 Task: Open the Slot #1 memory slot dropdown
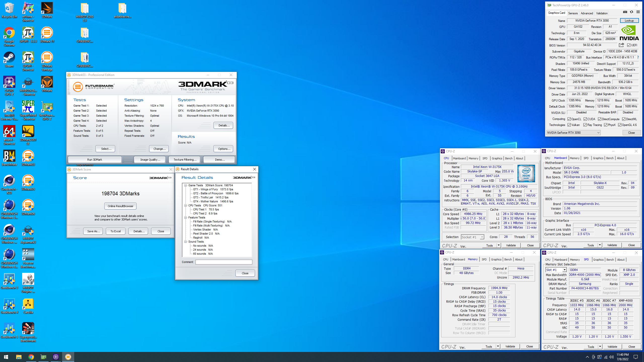pyautogui.click(x=556, y=270)
